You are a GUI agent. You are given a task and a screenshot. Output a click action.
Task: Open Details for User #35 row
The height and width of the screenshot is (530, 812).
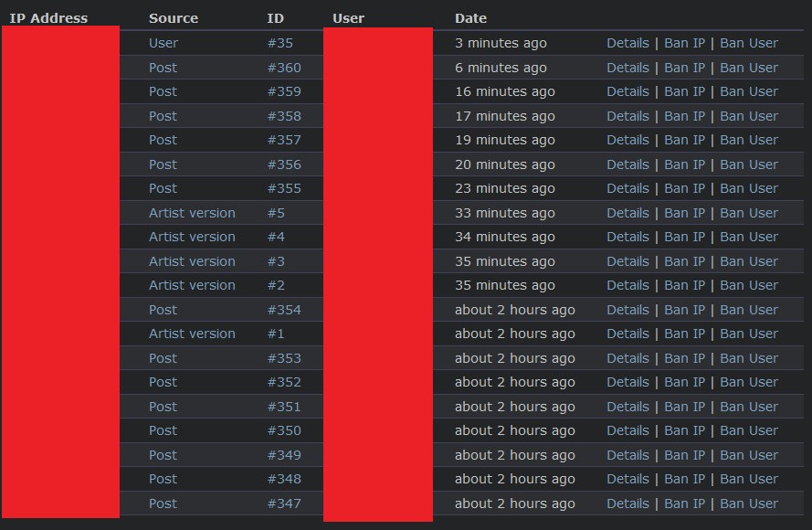(x=627, y=43)
